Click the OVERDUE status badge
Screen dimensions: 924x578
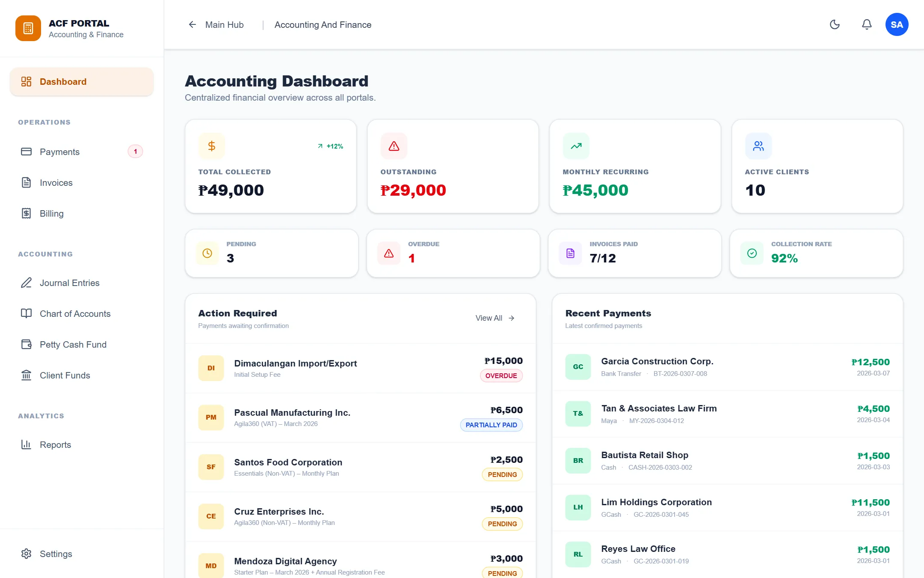pos(501,375)
